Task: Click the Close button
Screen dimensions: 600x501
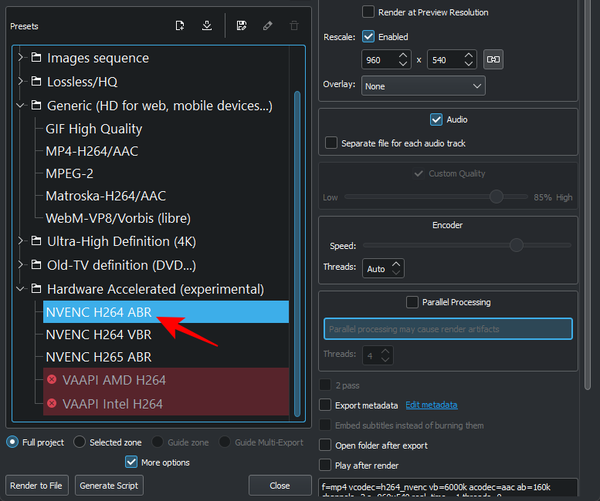Action: (x=280, y=485)
